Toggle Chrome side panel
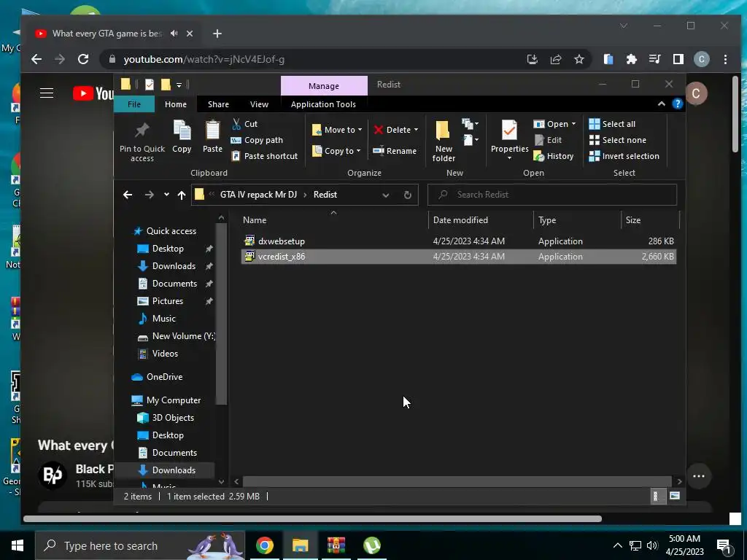The height and width of the screenshot is (560, 747). 678,59
